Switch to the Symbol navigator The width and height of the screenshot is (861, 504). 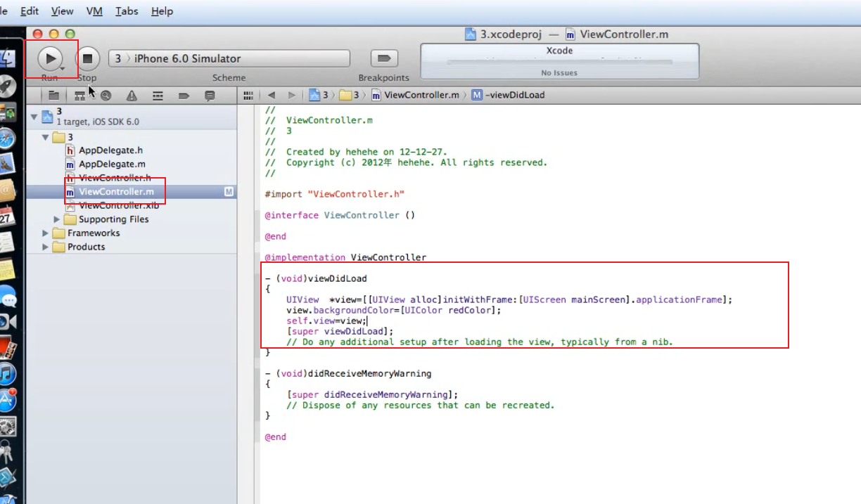(x=79, y=95)
